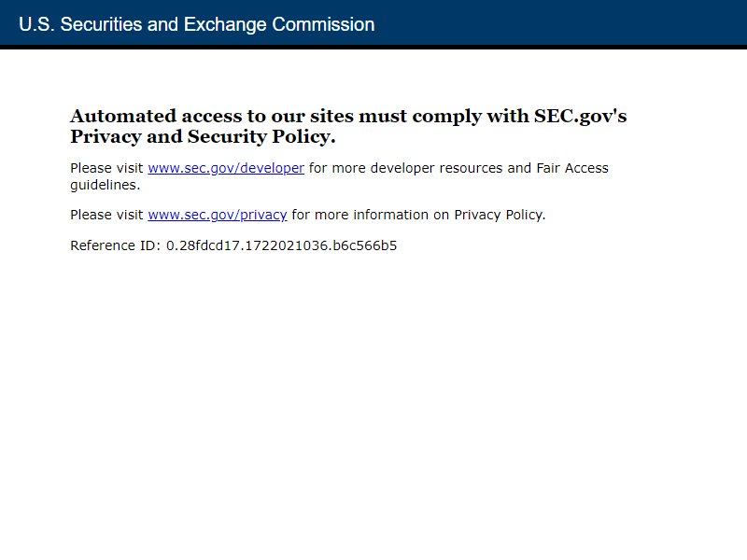Click "U.S." at the start of the header
Viewport: 747px width, 560px height.
click(x=36, y=24)
